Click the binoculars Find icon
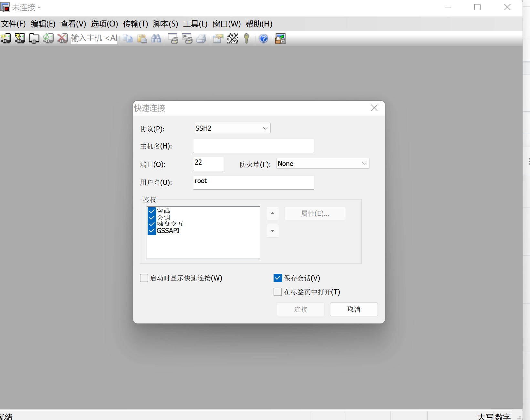The width and height of the screenshot is (530, 420). [156, 38]
